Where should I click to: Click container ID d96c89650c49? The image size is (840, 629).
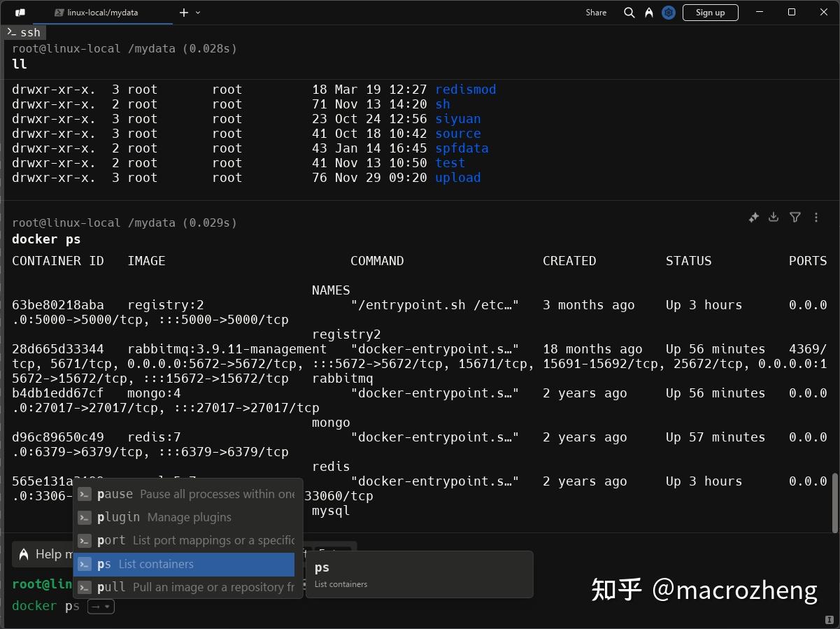pyautogui.click(x=58, y=437)
